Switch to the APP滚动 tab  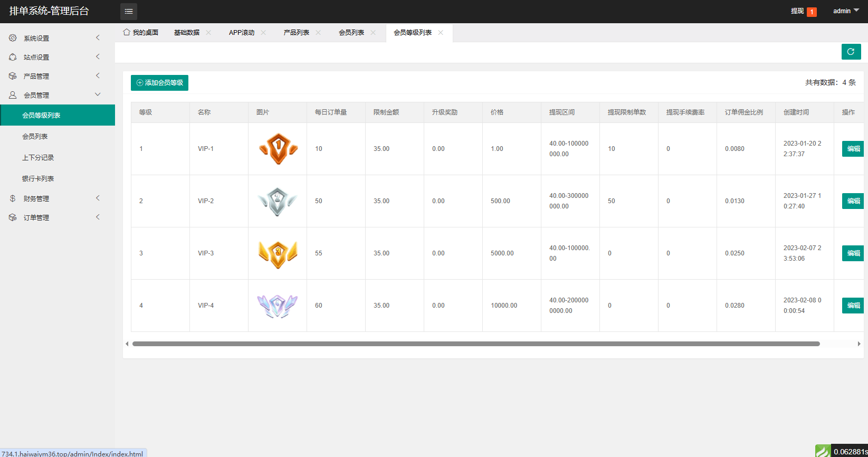click(x=242, y=33)
